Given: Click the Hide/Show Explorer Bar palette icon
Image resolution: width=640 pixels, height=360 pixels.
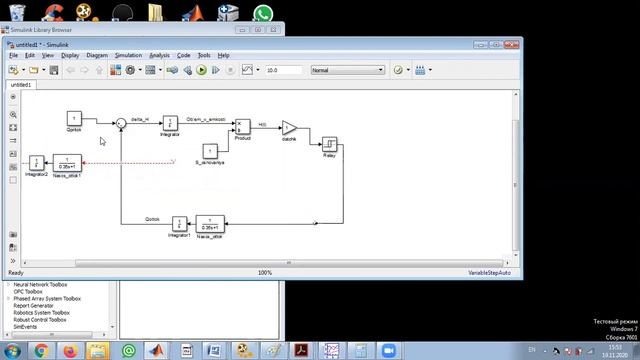Looking at the screenshot, I should (13, 97).
